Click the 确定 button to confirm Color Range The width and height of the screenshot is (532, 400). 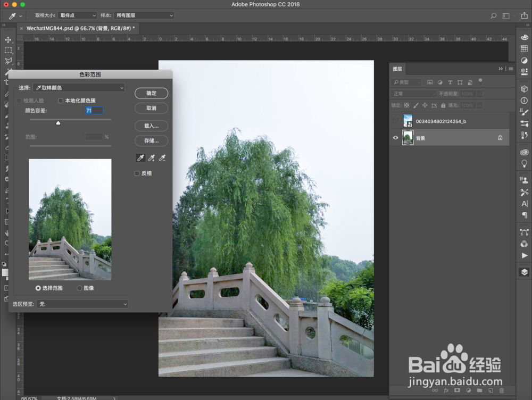click(151, 93)
